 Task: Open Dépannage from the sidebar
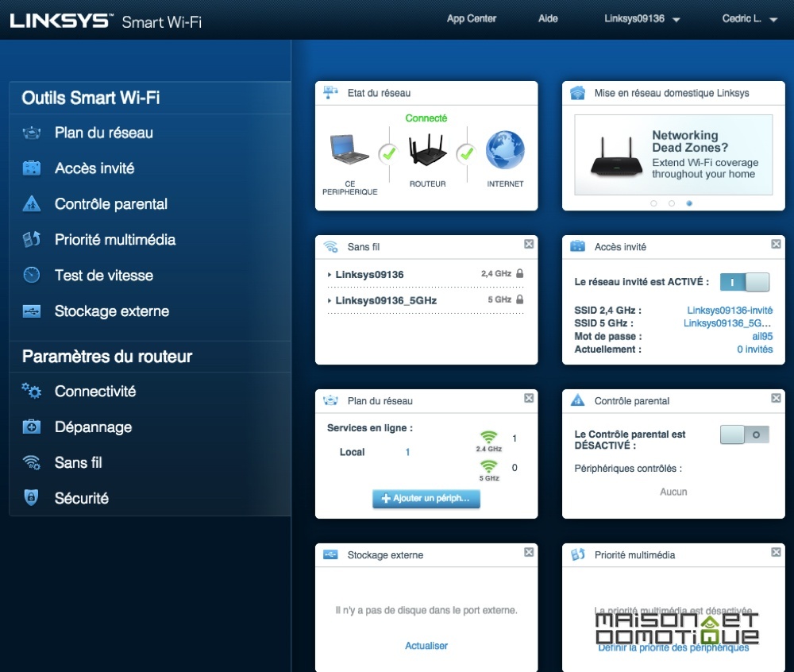click(x=93, y=427)
